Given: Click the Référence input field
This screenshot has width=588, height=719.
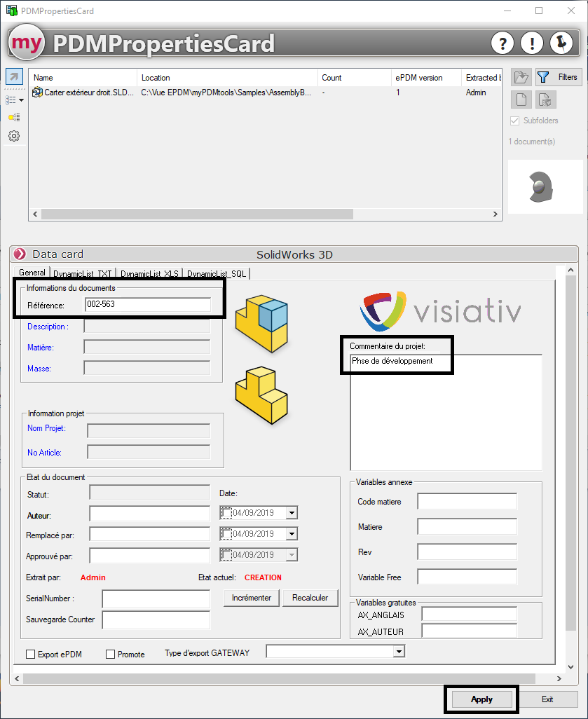Looking at the screenshot, I should pos(147,305).
